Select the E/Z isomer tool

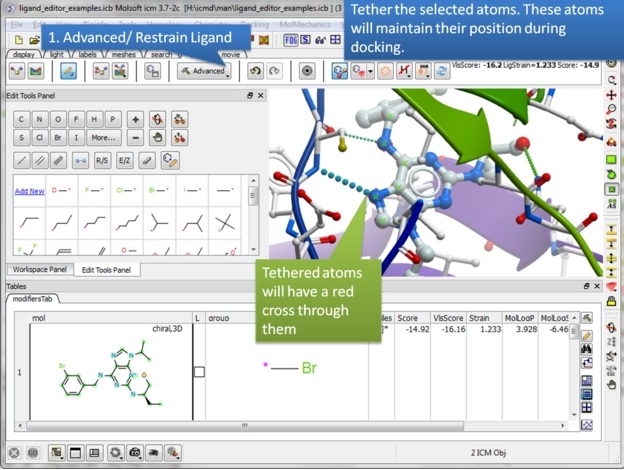click(x=125, y=160)
